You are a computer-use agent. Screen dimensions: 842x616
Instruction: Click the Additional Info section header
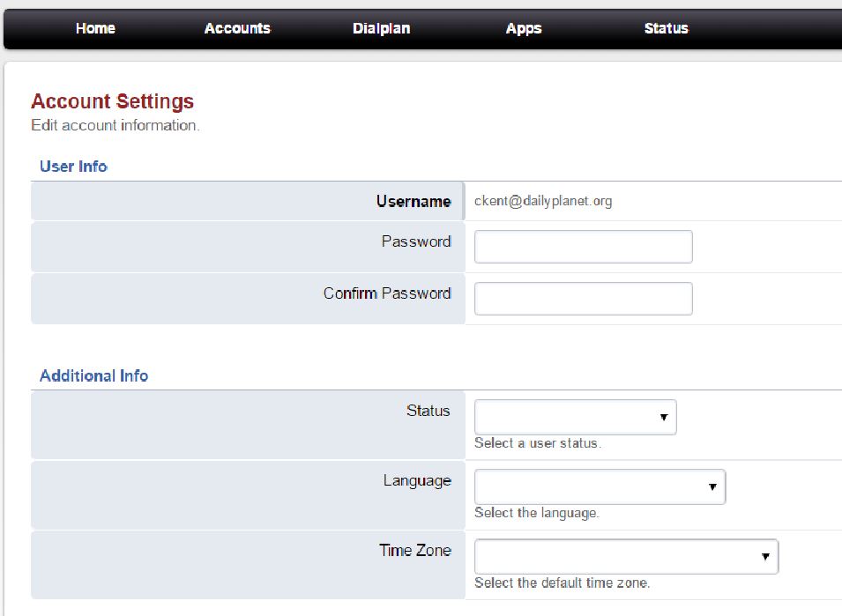tap(93, 375)
